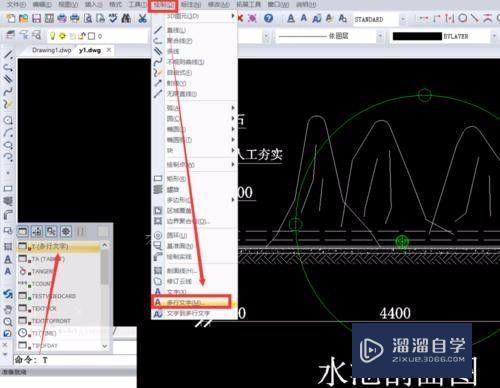Expand the first Draw menu submenu arrow
Viewport: 500px width, 388px height.
point(233,16)
